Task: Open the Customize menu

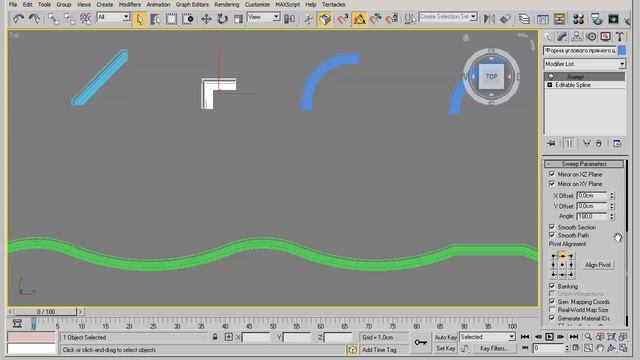Action: (257, 4)
